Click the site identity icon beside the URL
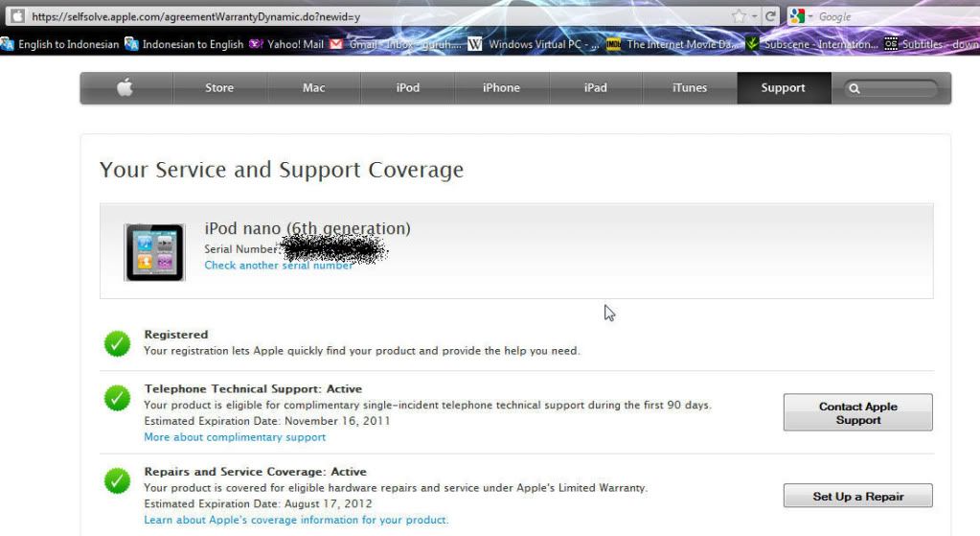 17,16
